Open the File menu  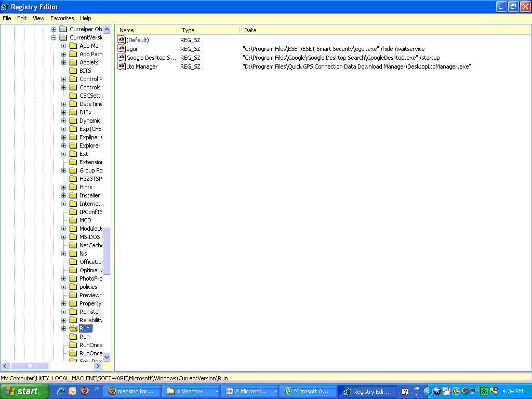pos(7,18)
